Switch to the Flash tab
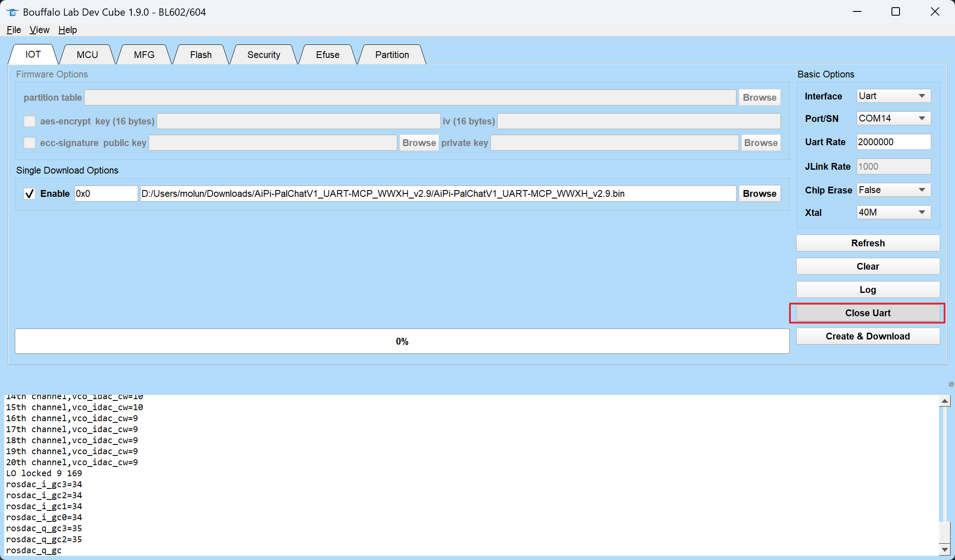 point(201,55)
